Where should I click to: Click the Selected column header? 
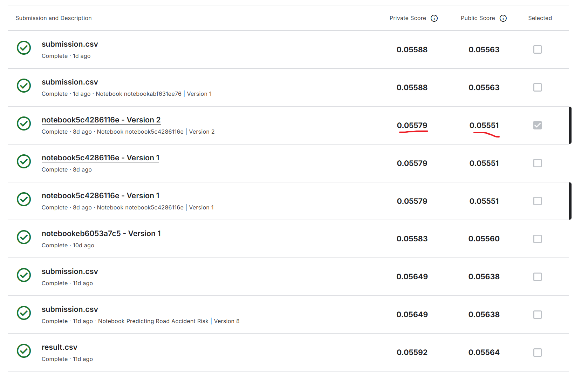pos(540,18)
